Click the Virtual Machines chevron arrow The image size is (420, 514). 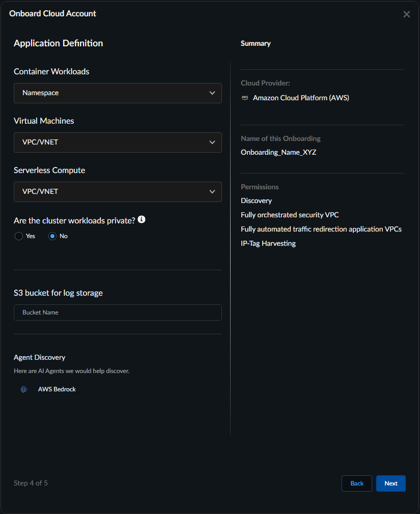[x=212, y=142]
